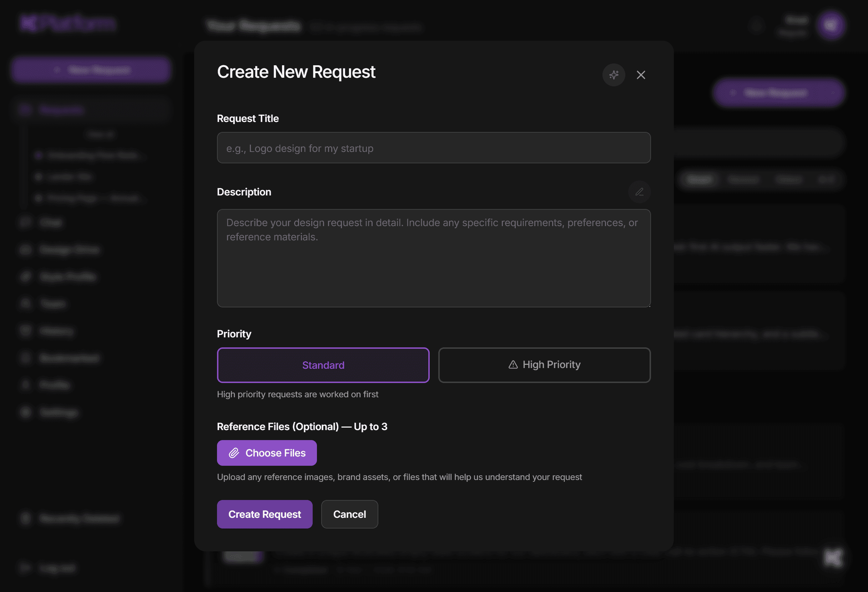
Task: Click the platform logo in top-left corner
Action: pos(67,23)
